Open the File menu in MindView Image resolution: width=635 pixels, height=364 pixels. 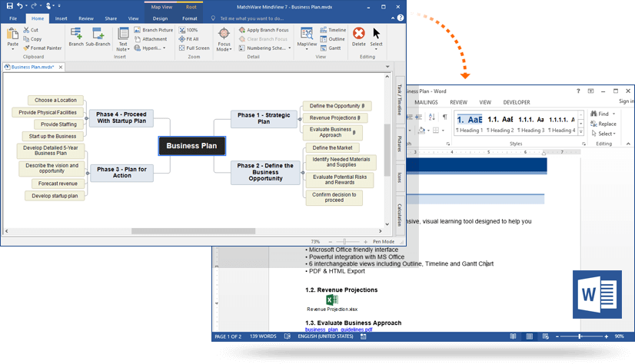pyautogui.click(x=13, y=18)
